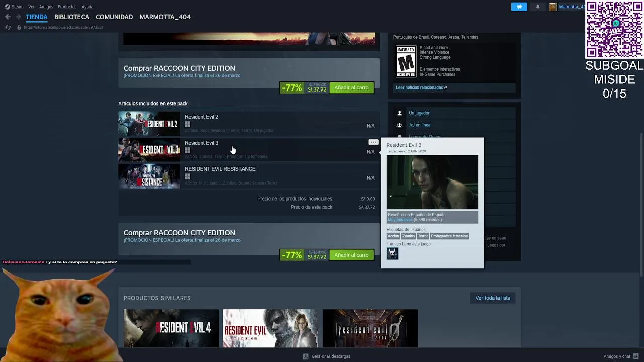This screenshot has width=644, height=362.
Task: Open the Resident Evil 0 similar product card
Action: [370, 328]
